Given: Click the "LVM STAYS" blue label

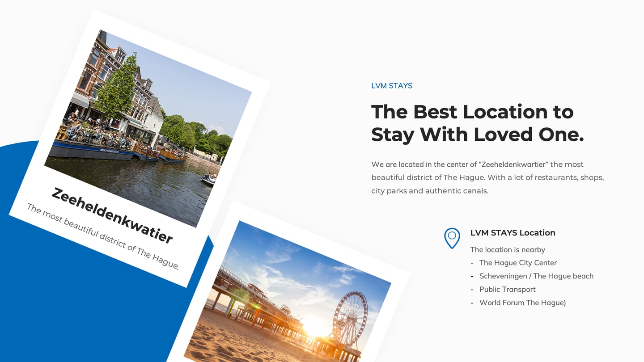Looking at the screenshot, I should point(392,86).
